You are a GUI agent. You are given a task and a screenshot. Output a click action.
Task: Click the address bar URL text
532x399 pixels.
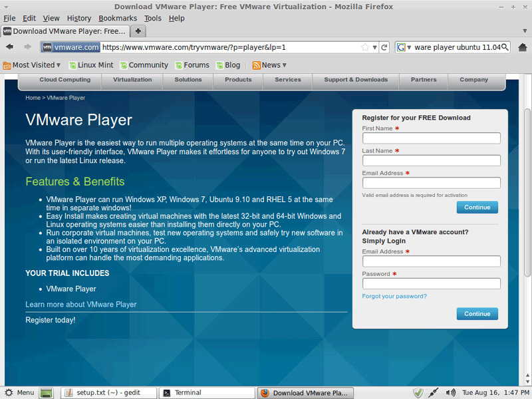click(x=194, y=47)
